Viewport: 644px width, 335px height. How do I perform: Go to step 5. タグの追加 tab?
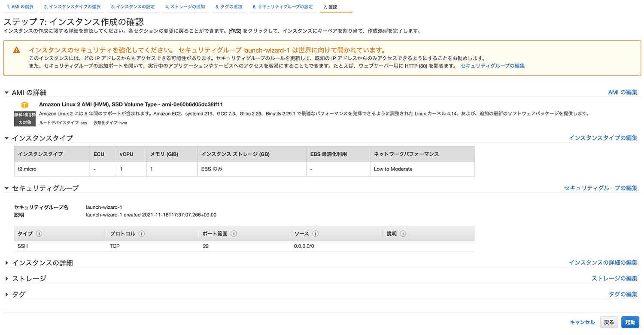pos(229,7)
